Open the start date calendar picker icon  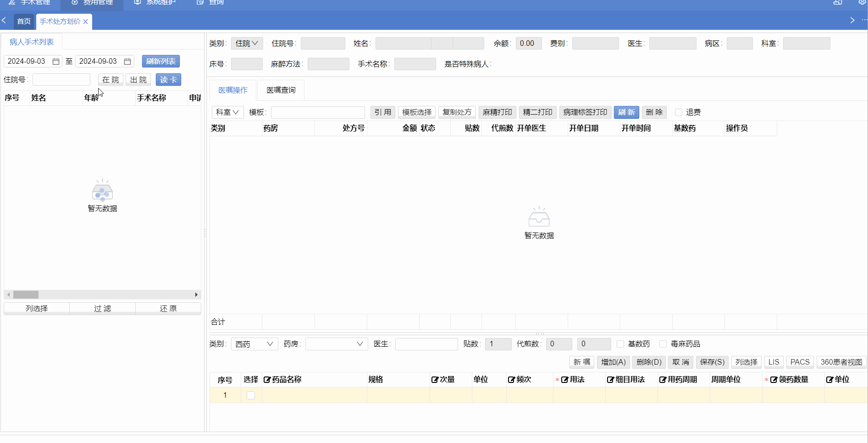[56, 61]
